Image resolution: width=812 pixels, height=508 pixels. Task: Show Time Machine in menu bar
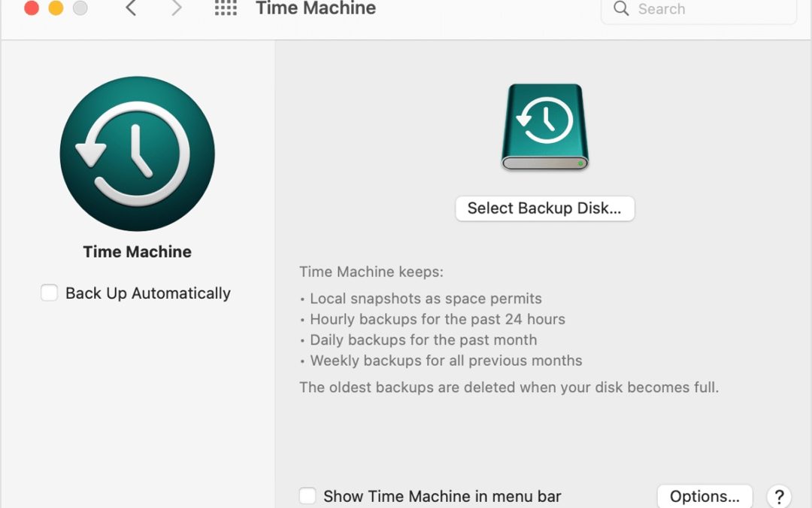308,496
